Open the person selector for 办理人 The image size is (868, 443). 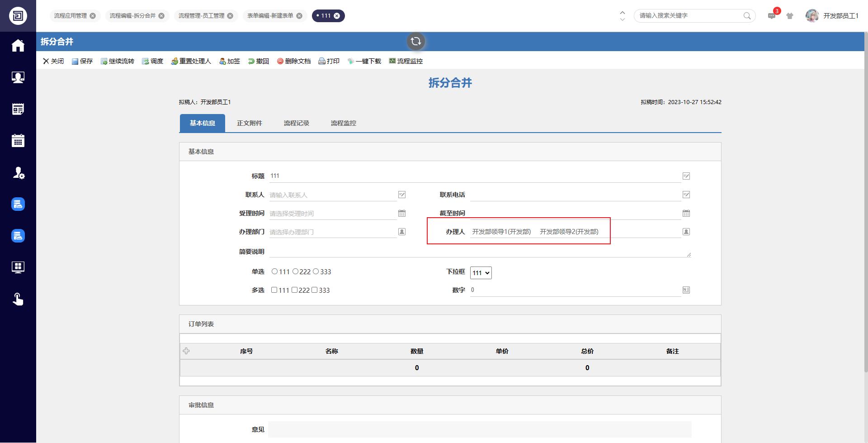(686, 232)
